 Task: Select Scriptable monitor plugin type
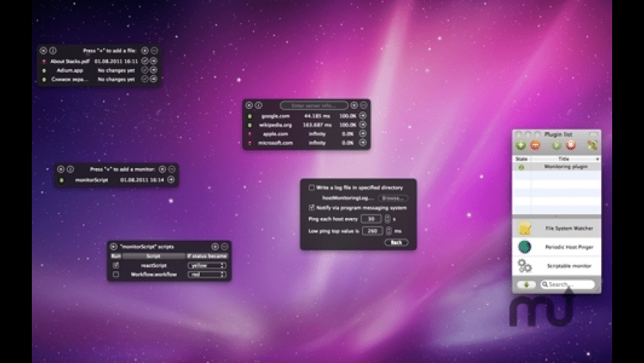(557, 266)
